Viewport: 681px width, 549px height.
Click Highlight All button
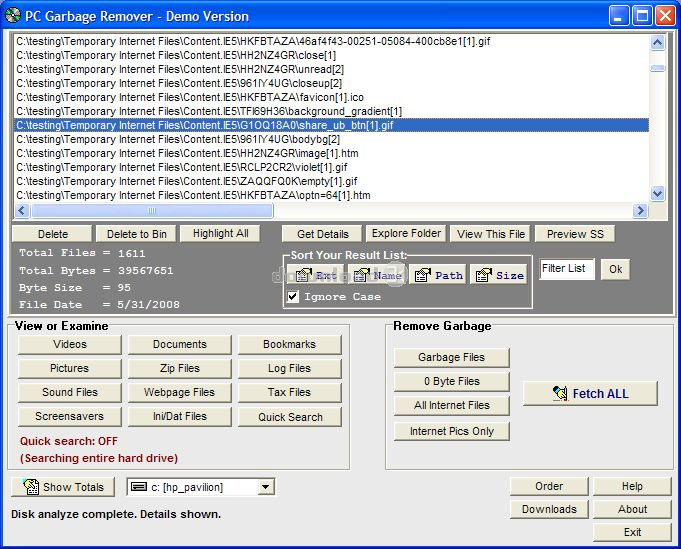tap(220, 233)
